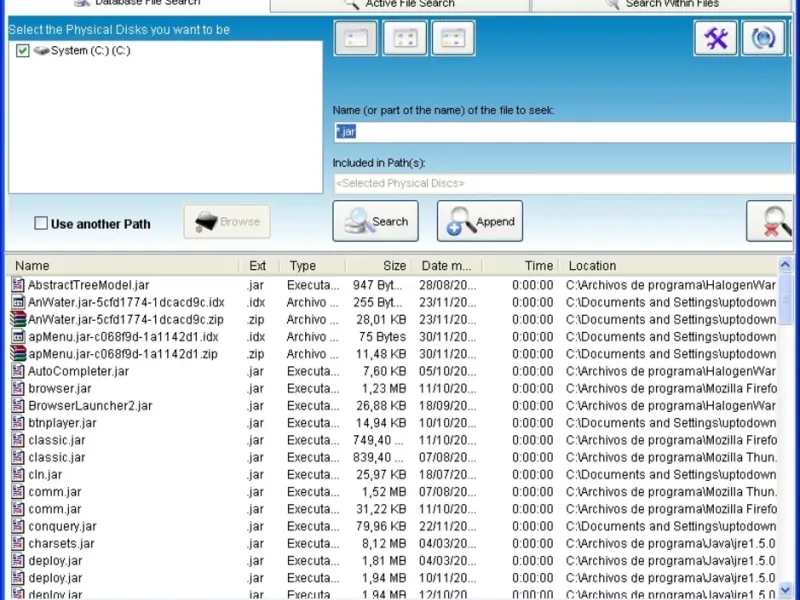Image resolution: width=800 pixels, height=600 pixels.
Task: Click the AnWater.jar idx file icon
Action: (18, 302)
